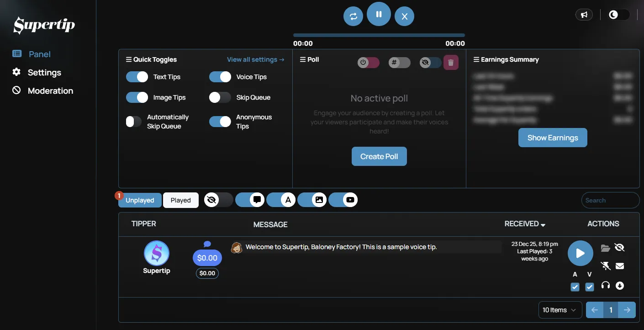This screenshot has height=330, width=644.
Task: Click the 23 Dec 25 received timestamp
Action: point(535,244)
